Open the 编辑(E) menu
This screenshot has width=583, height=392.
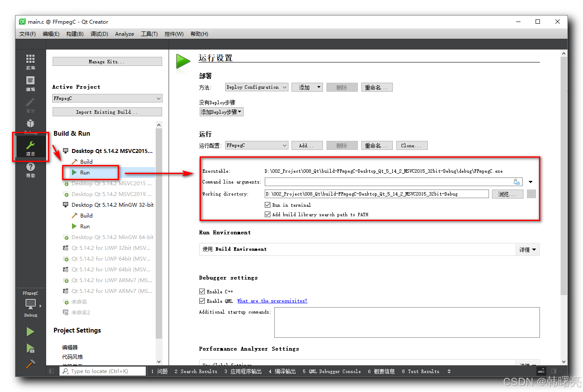(x=51, y=34)
